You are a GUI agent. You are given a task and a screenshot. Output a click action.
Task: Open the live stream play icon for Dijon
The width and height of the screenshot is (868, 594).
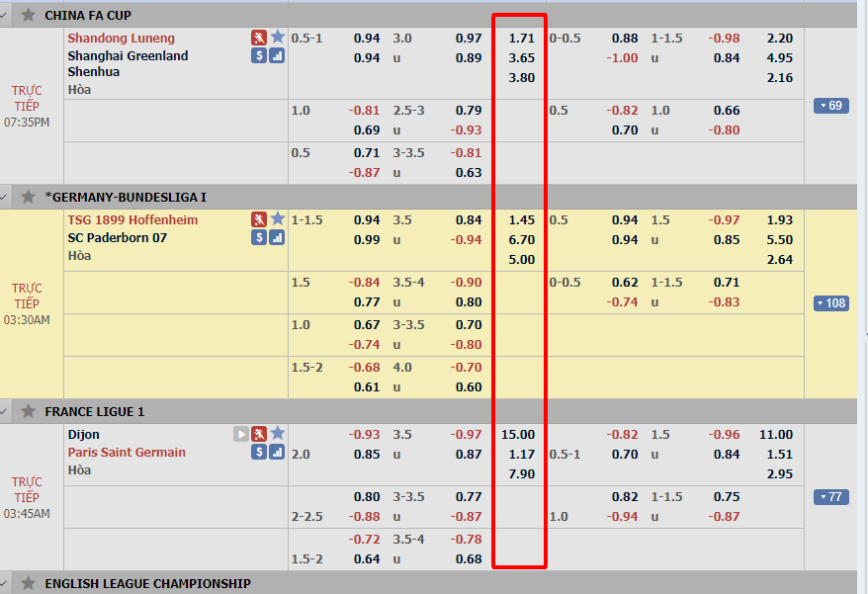[241, 434]
